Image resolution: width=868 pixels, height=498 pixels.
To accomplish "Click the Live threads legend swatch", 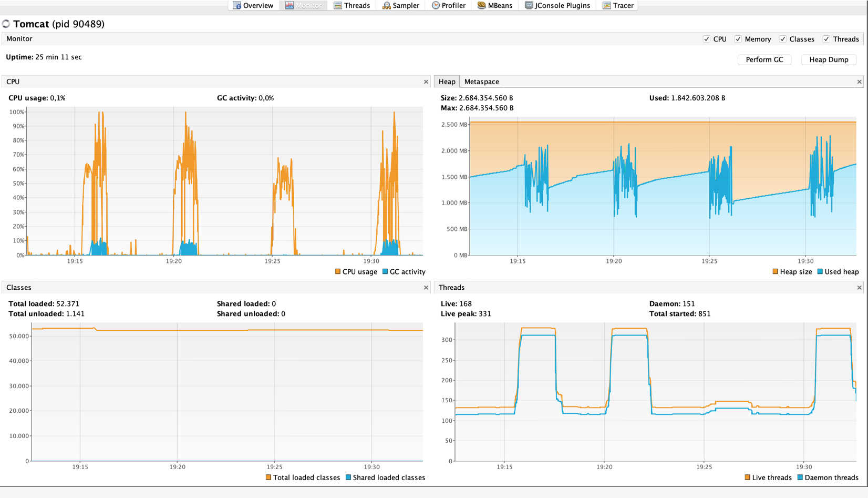I will click(748, 477).
